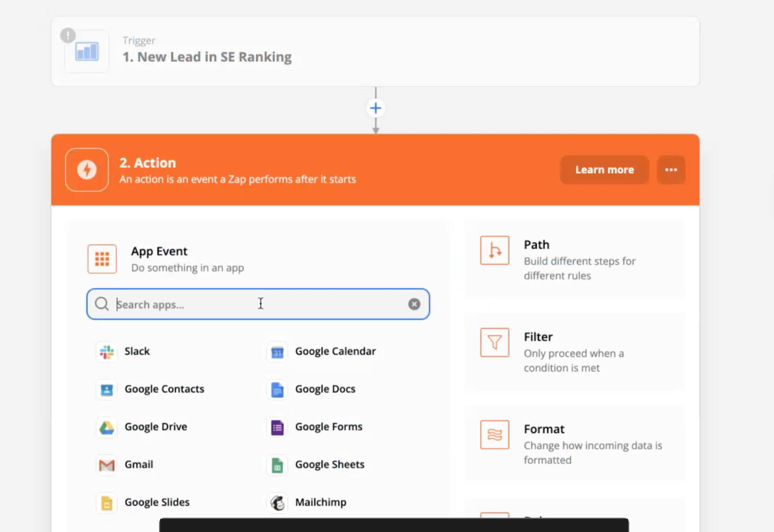Image resolution: width=774 pixels, height=532 pixels.
Task: Click 'Do something in an app' subtitle
Action: click(188, 268)
